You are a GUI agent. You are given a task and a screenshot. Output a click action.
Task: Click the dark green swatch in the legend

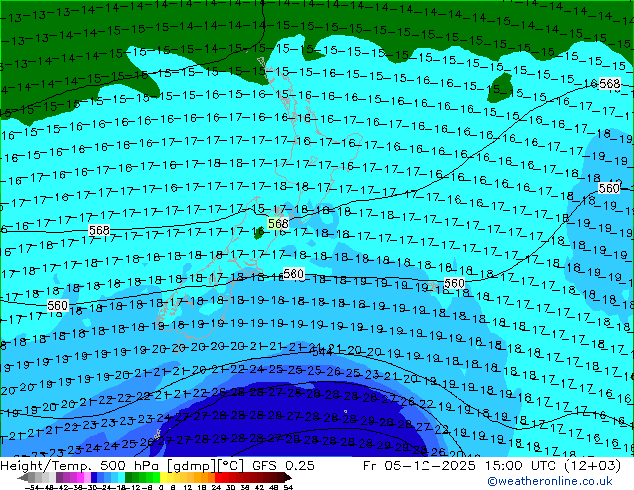[129, 478]
